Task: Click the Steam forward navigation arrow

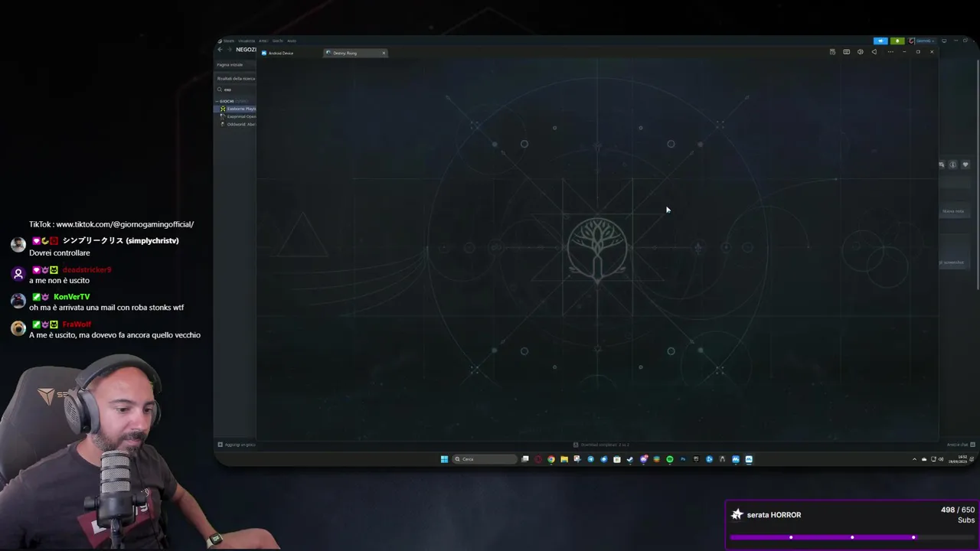Action: (x=229, y=50)
